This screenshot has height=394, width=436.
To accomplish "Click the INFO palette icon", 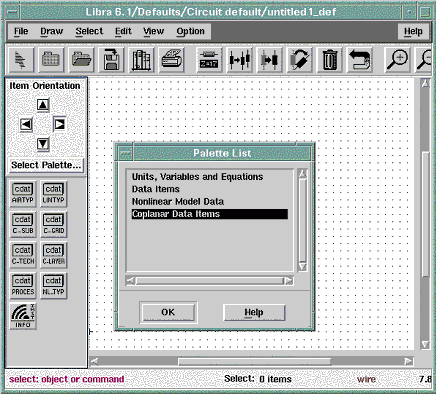I will pos(23,316).
